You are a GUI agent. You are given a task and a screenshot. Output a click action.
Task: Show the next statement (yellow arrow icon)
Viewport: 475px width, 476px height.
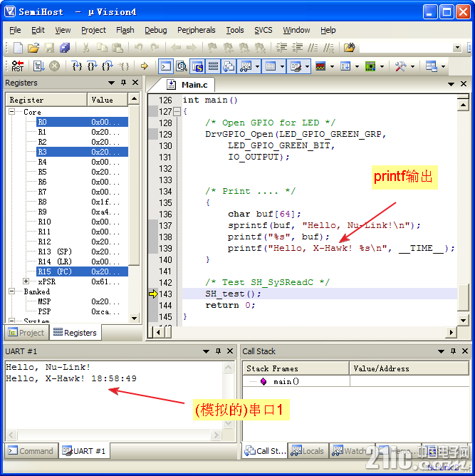(x=145, y=66)
